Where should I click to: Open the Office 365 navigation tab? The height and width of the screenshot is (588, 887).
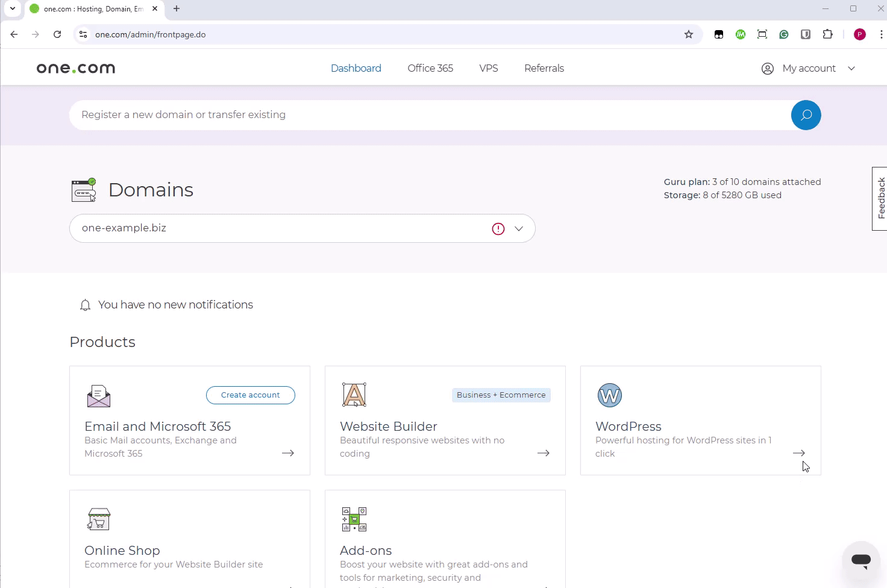coord(430,69)
